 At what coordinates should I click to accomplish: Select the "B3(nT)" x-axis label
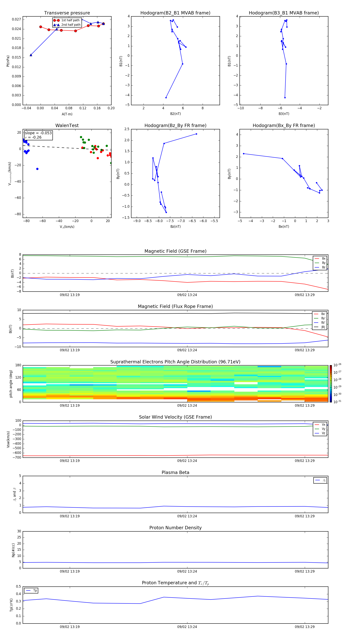284,114
